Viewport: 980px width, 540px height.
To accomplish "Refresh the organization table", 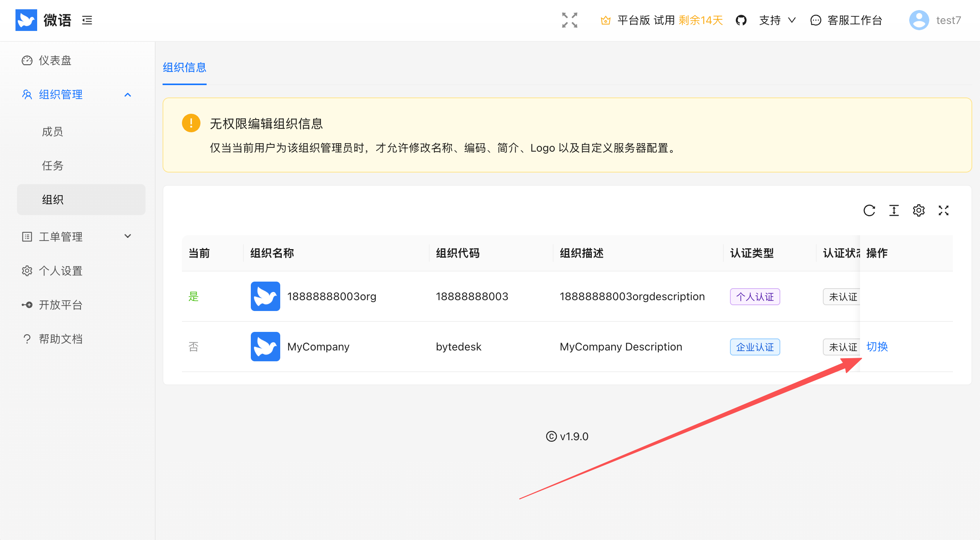I will [x=869, y=210].
